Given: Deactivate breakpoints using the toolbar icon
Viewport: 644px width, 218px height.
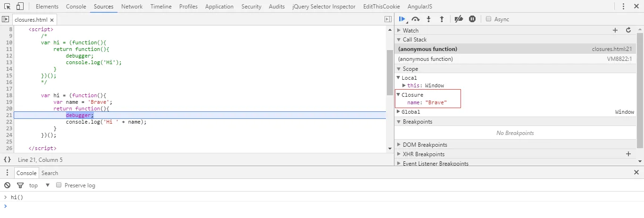Looking at the screenshot, I should [x=459, y=19].
